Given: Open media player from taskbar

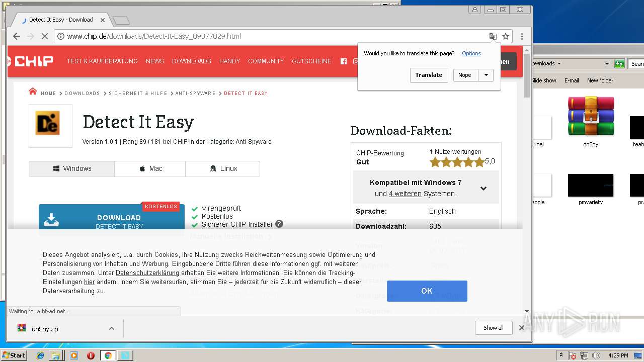Looking at the screenshot, I should [x=74, y=355].
